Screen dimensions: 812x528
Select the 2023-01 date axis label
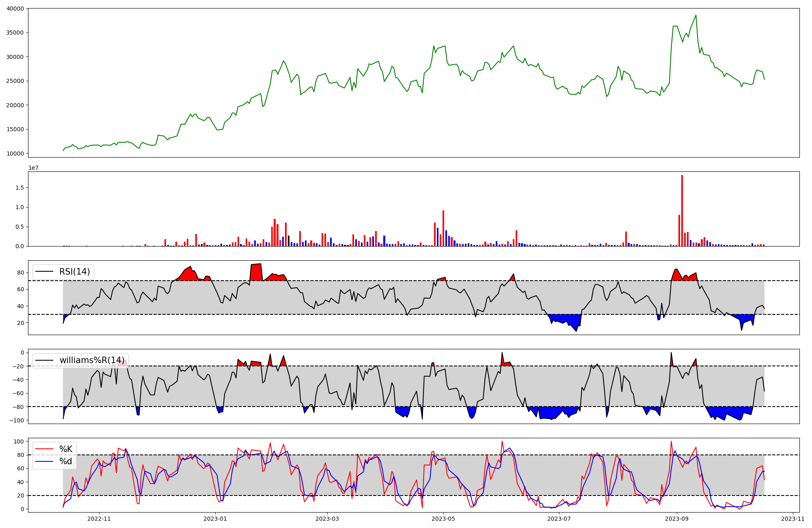pos(215,519)
